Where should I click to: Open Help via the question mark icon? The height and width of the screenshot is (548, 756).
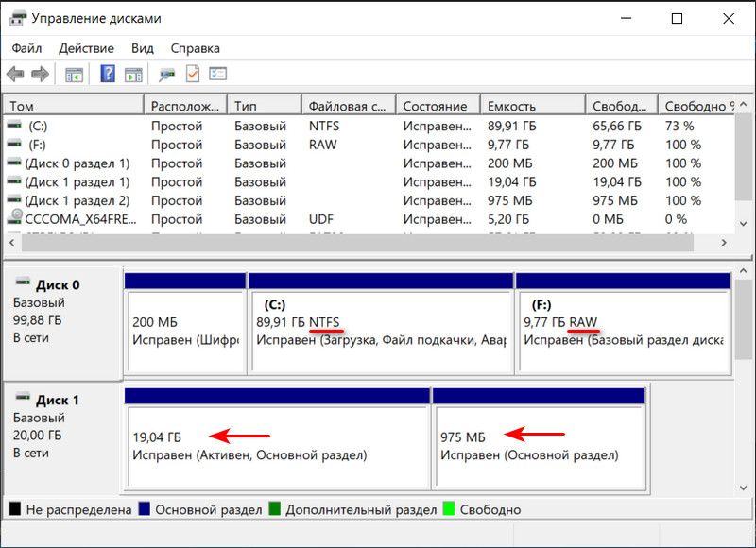(108, 74)
